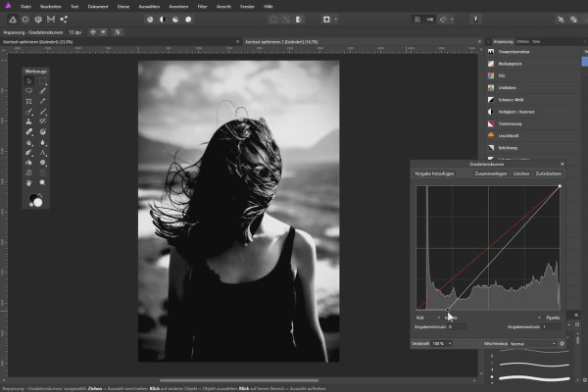Open the Deckkraft 100 % dropdown

442,343
